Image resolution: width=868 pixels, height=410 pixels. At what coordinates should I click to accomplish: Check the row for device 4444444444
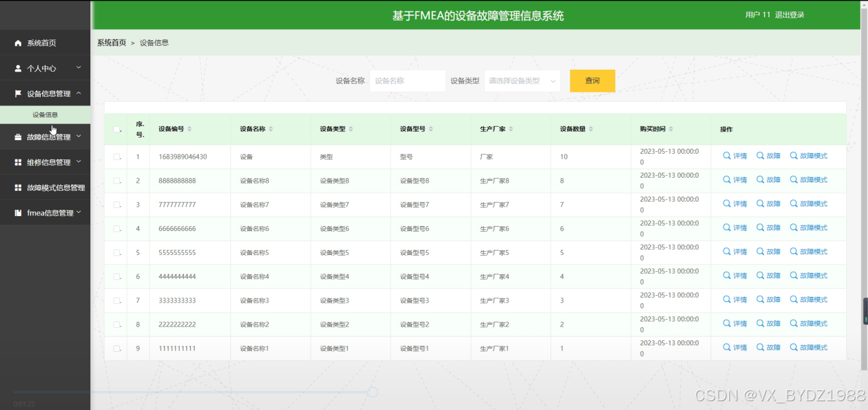pyautogui.click(x=117, y=276)
